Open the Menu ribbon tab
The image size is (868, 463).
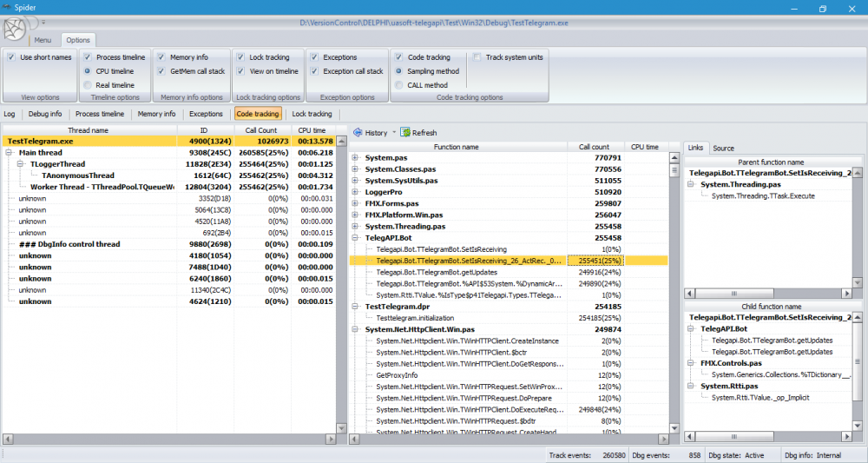click(43, 40)
